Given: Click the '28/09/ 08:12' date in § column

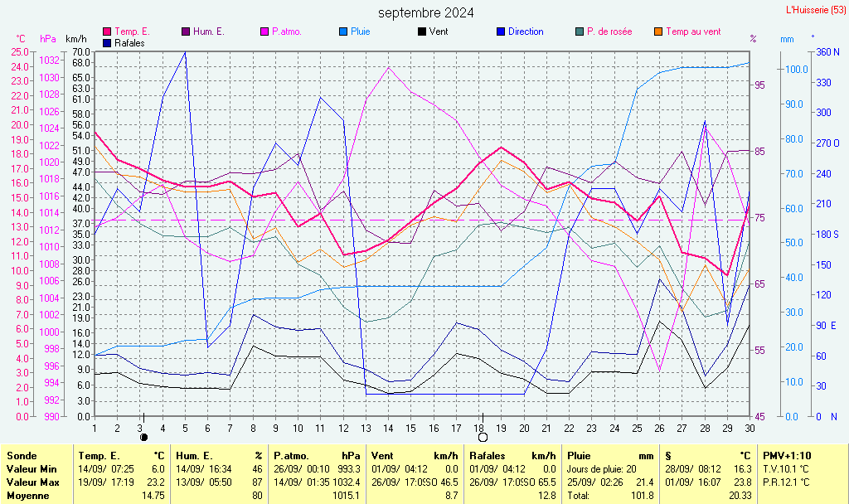Looking at the screenshot, I should point(693,469).
